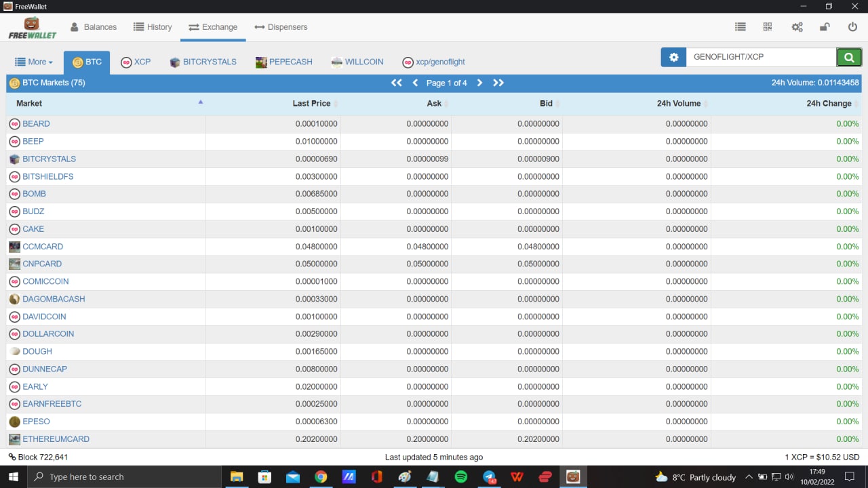Open the QR code scanner icon
Viewport: 868px width, 488px height.
click(x=768, y=27)
